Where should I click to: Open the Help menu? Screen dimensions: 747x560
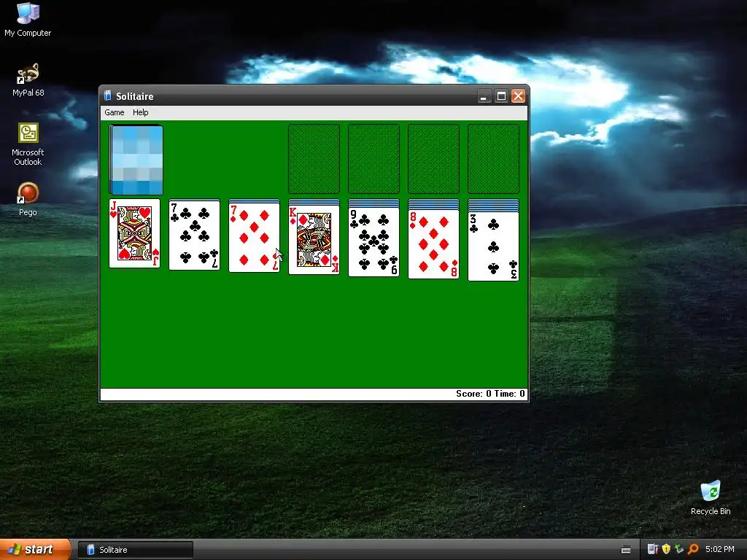click(x=141, y=112)
